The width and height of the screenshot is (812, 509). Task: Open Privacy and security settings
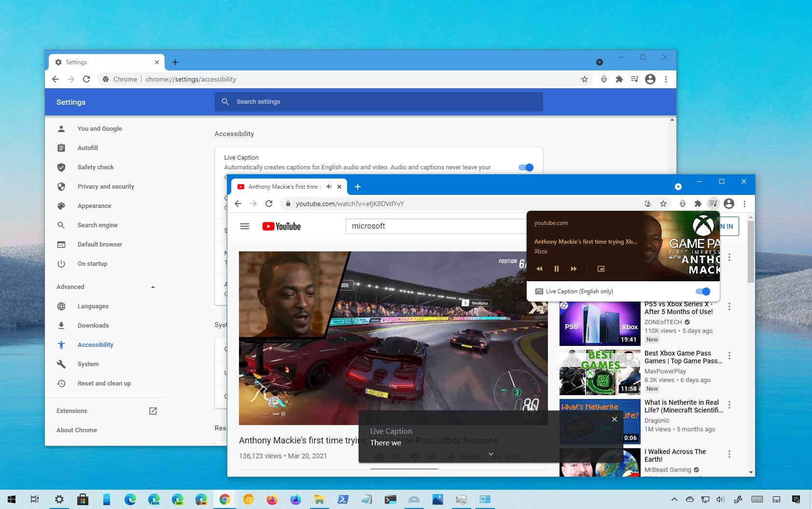[106, 187]
